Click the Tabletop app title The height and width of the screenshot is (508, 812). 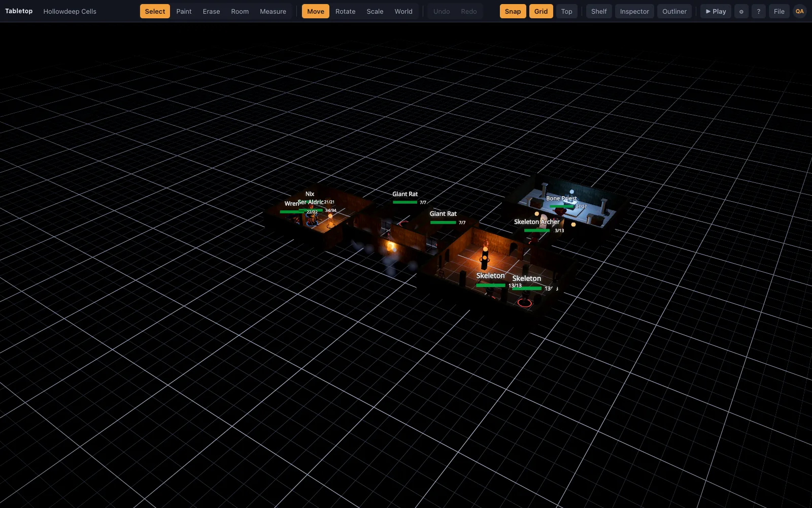tap(19, 11)
